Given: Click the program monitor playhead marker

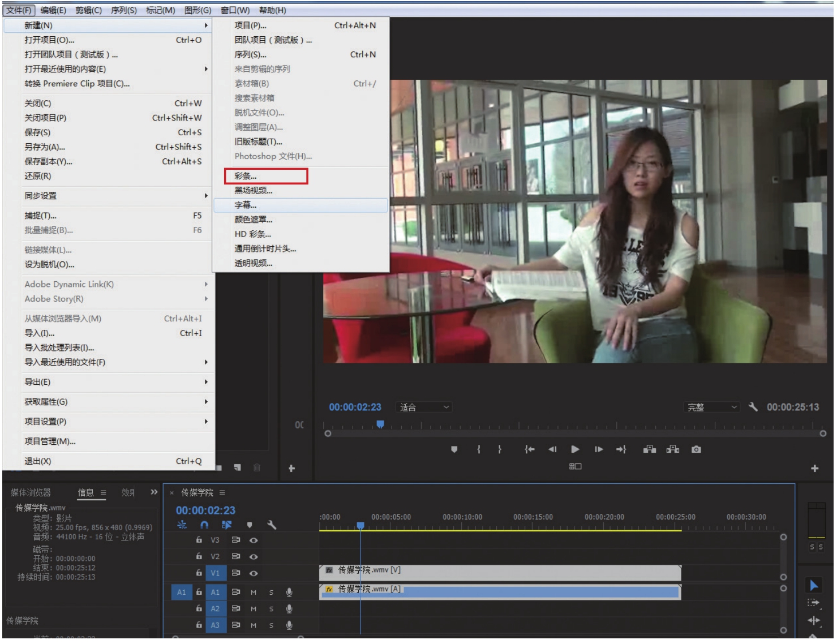Looking at the screenshot, I should click(380, 424).
